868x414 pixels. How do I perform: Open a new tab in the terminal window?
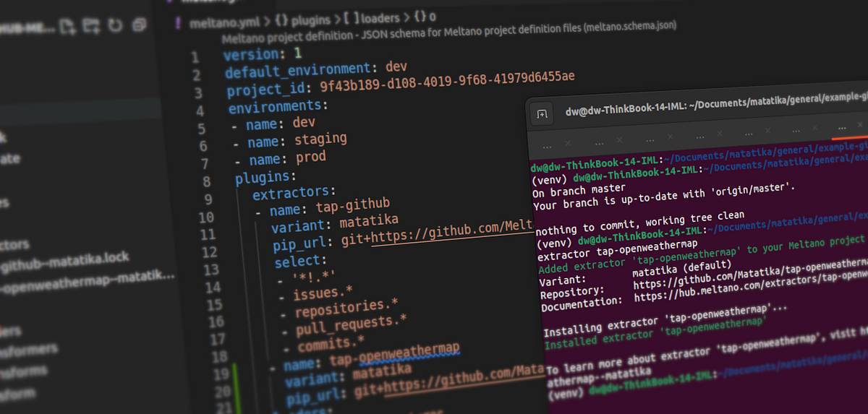click(x=542, y=113)
